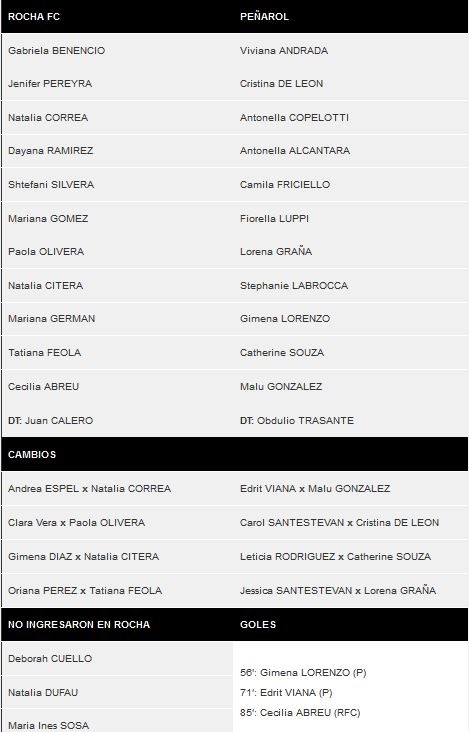
Task: Click the 85' Cecilia ABREU goal entry
Action: (x=300, y=712)
